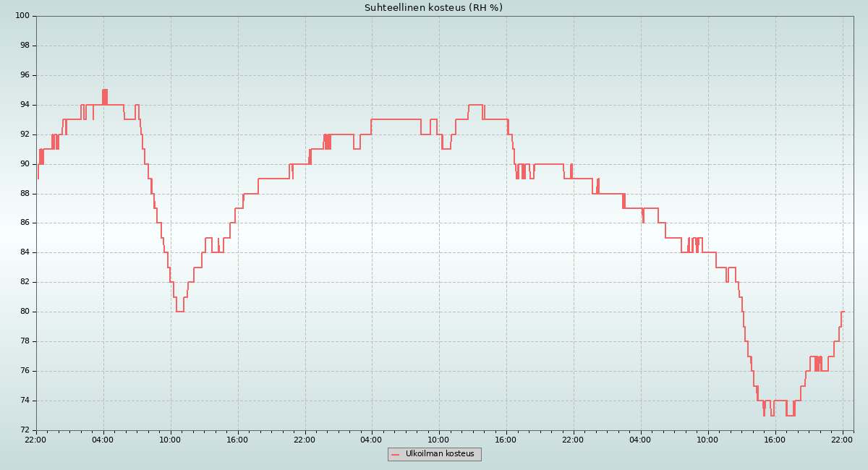The image size is (868, 470).
Task: Select the 98 y-axis tick label
Action: tap(24, 46)
